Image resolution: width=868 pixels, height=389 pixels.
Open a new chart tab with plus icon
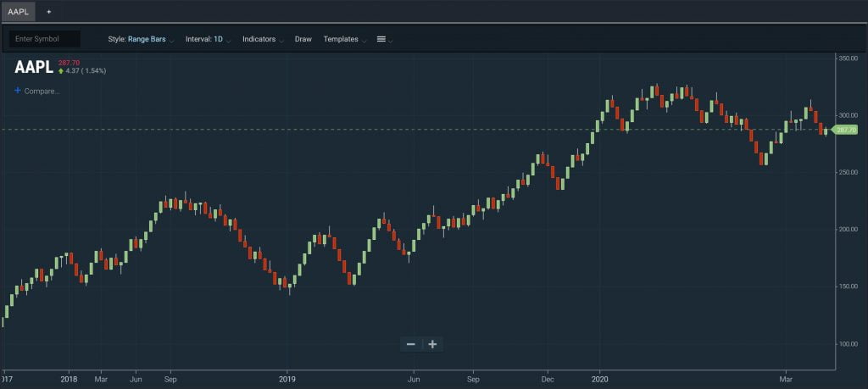[48, 12]
